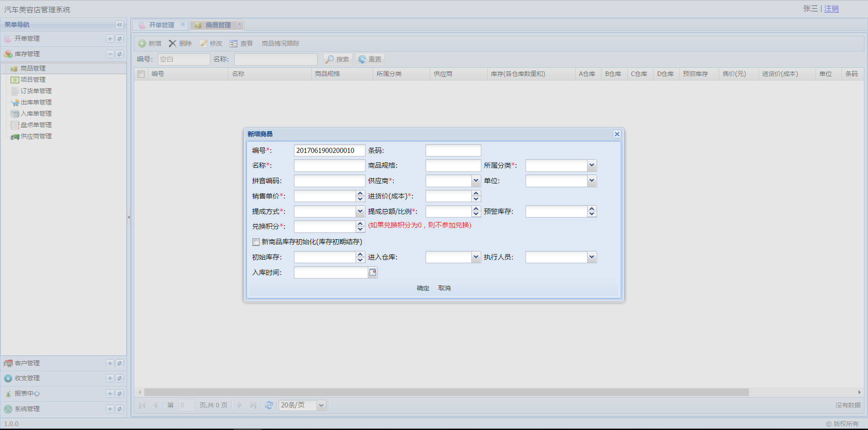Open the 20条/页 page size dropdown

click(321, 405)
